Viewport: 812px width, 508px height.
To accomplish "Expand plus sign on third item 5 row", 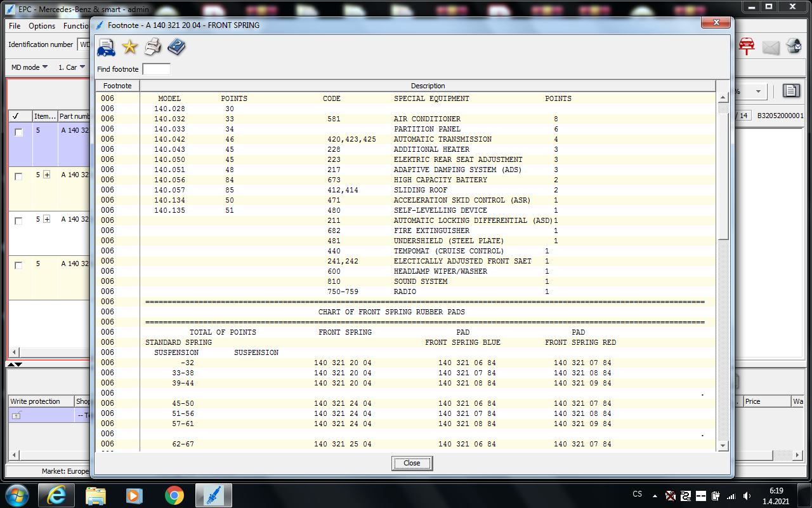I will click(46, 219).
